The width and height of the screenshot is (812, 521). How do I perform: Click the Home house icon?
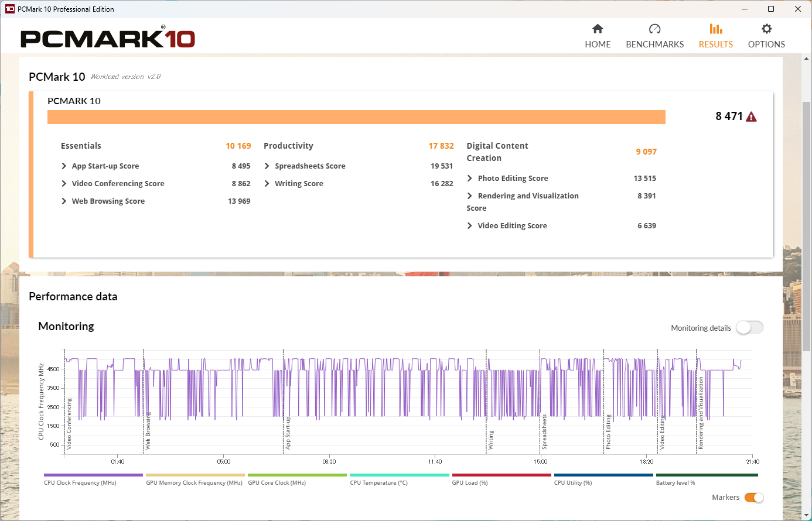pos(598,29)
